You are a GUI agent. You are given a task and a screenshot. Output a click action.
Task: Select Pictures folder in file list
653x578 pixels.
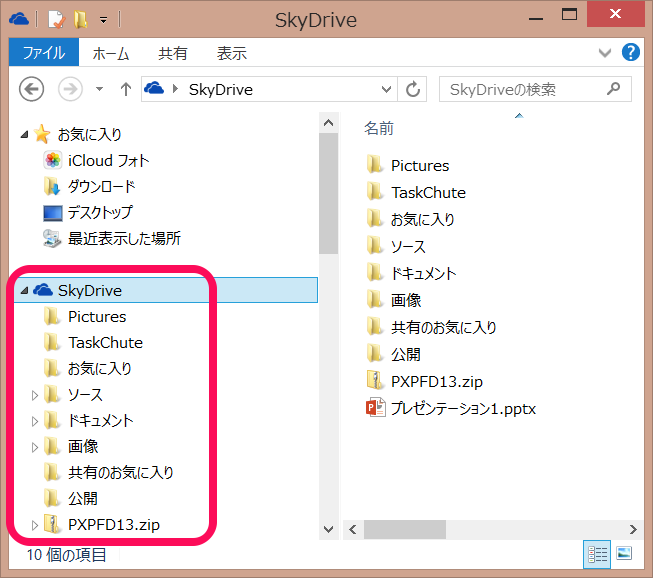[x=420, y=166]
